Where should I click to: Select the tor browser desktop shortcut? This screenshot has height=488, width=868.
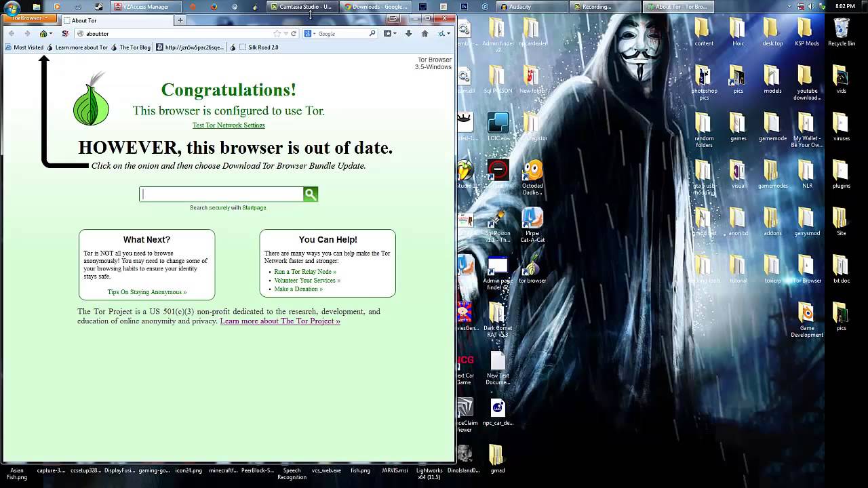point(532,269)
